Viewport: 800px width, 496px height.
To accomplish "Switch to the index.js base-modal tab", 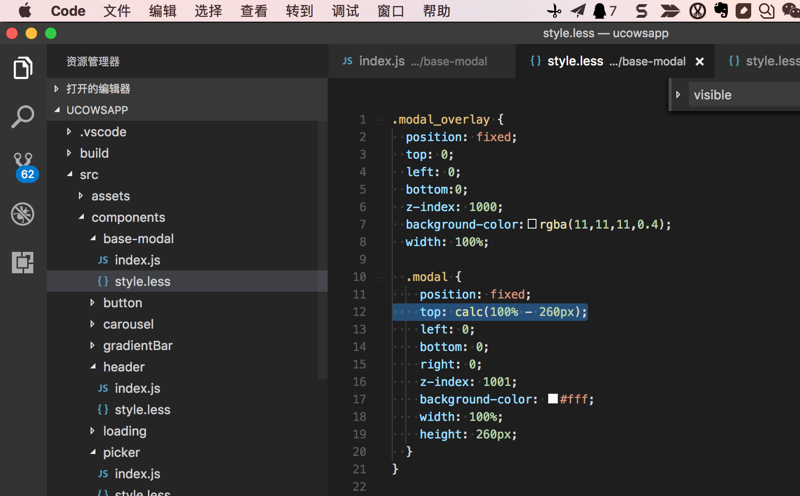I will pyautogui.click(x=421, y=61).
